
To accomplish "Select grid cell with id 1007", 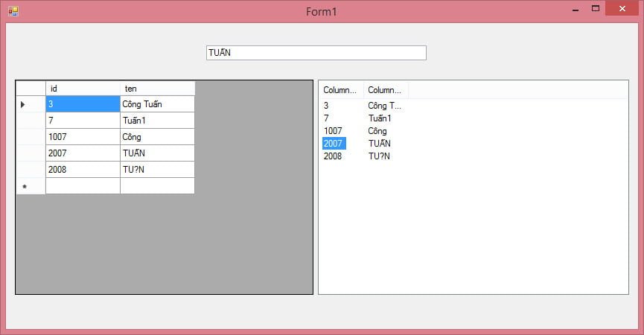I will click(83, 137).
